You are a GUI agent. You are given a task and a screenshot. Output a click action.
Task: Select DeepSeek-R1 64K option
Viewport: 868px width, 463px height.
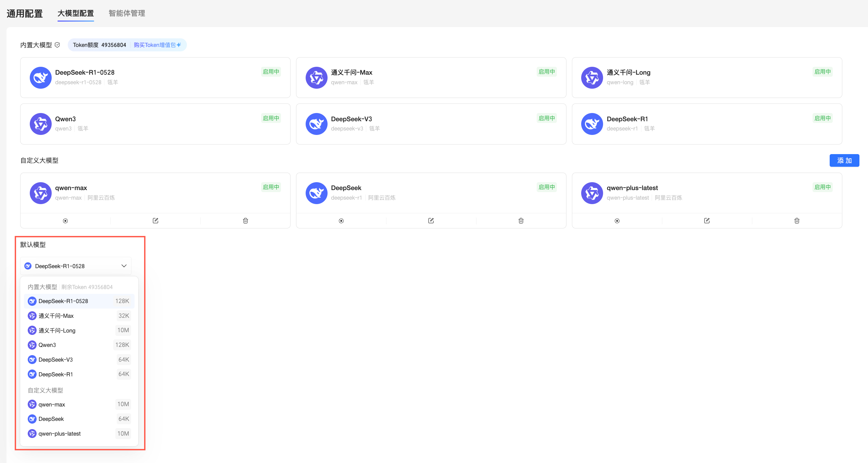coord(79,374)
